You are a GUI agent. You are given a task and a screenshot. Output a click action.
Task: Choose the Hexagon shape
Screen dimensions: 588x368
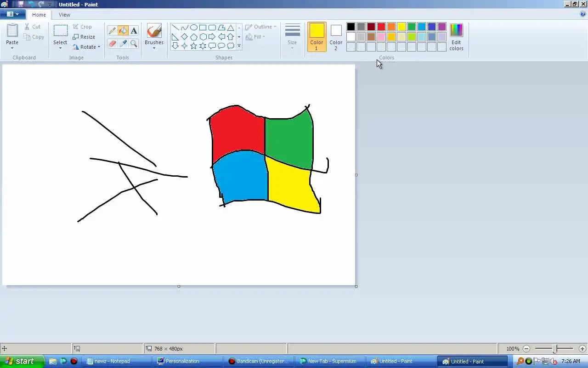pyautogui.click(x=203, y=37)
